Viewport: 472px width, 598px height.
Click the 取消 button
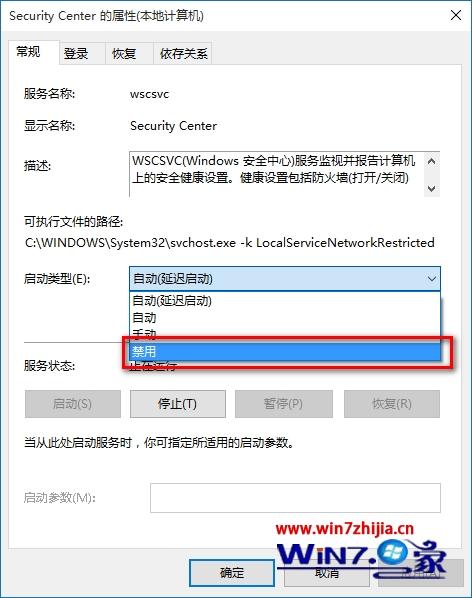[x=327, y=573]
